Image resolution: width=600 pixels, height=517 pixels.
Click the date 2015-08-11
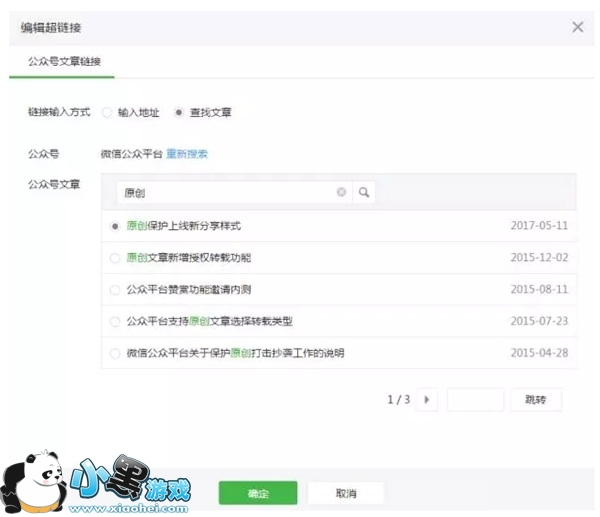[x=539, y=289]
